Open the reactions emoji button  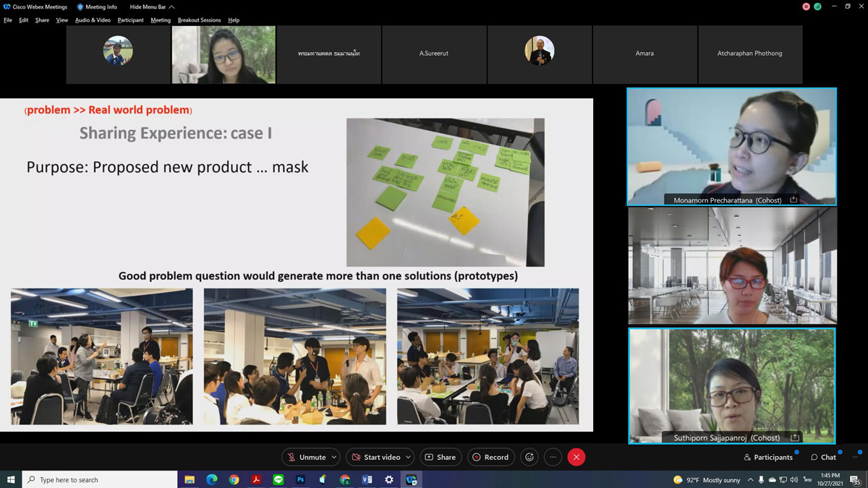coord(529,457)
